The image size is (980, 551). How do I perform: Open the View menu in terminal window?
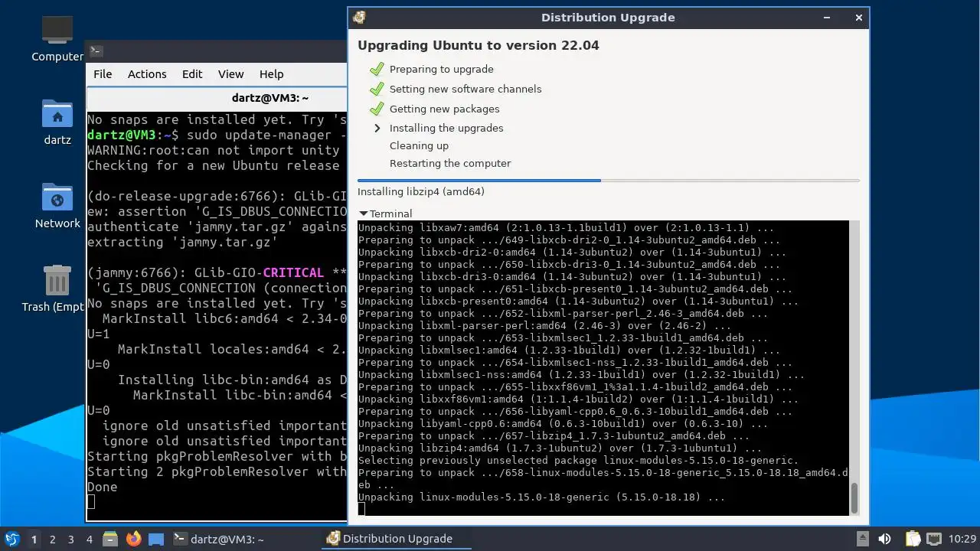click(230, 74)
